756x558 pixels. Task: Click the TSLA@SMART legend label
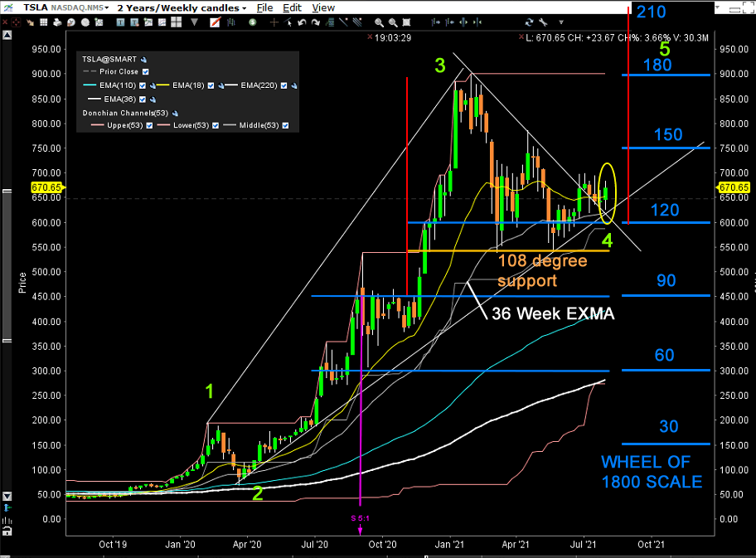pyautogui.click(x=109, y=60)
